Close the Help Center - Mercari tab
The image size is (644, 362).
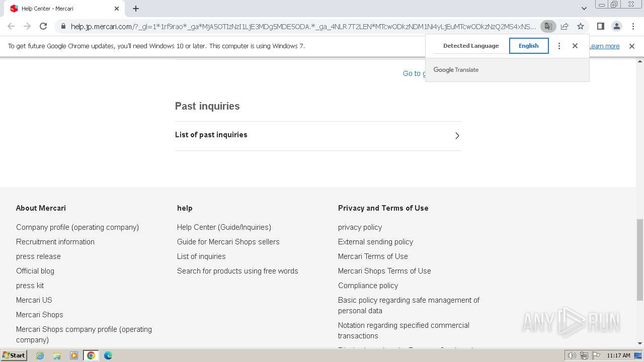tap(117, 9)
